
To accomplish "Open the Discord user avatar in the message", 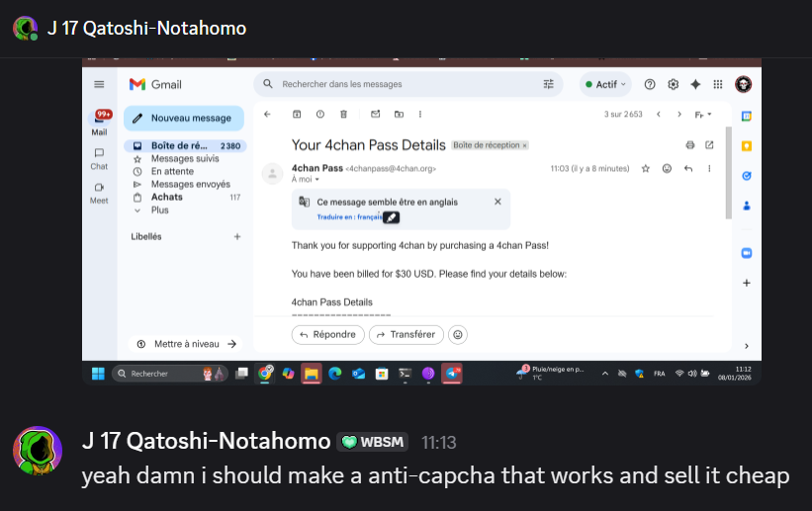I will 38,451.
